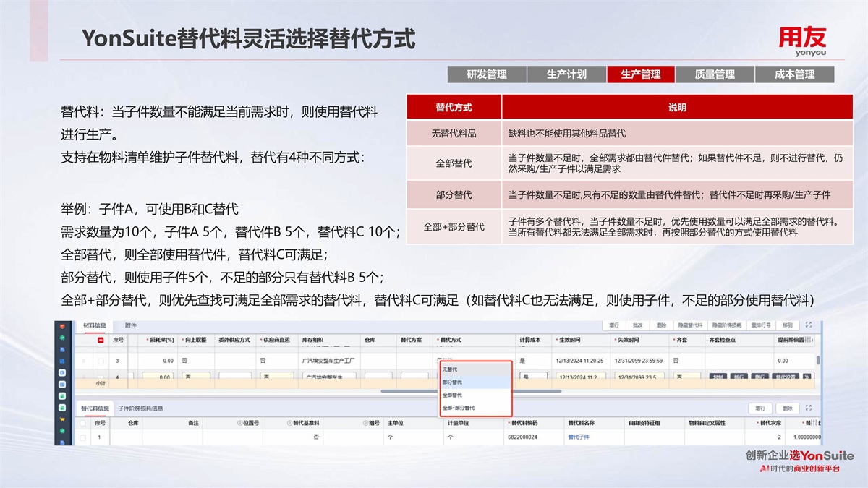Image resolution: width=868 pixels, height=488 pixels.
Task: Click the topmost red icon in the left sidebar
Action: tap(62, 328)
